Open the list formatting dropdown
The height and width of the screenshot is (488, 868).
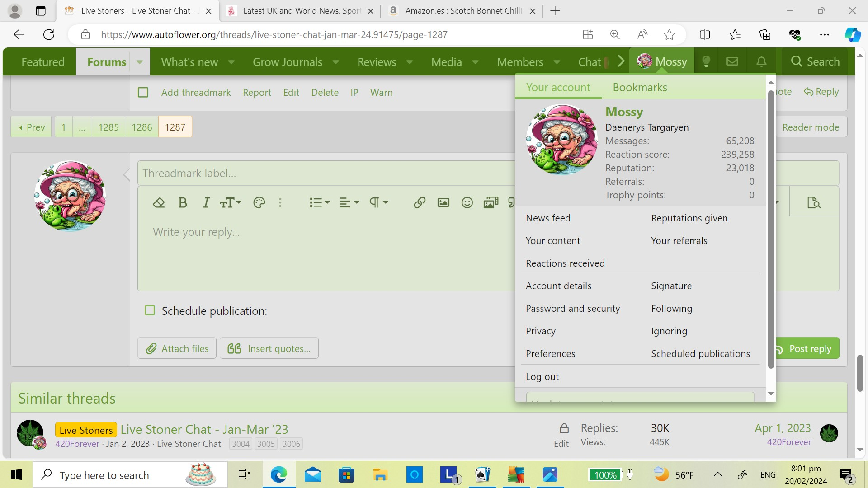point(319,203)
